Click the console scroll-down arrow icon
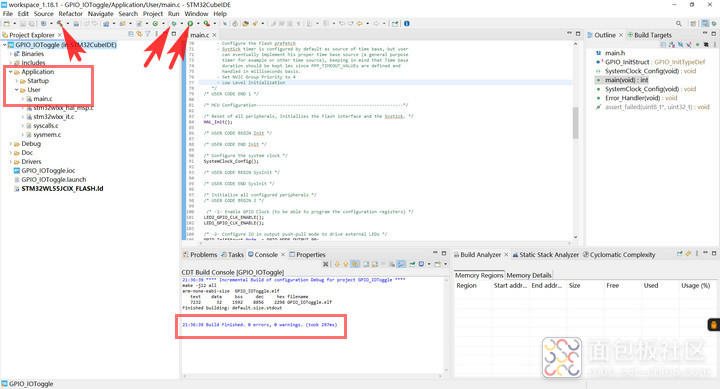The image size is (720, 389). coord(337,264)
